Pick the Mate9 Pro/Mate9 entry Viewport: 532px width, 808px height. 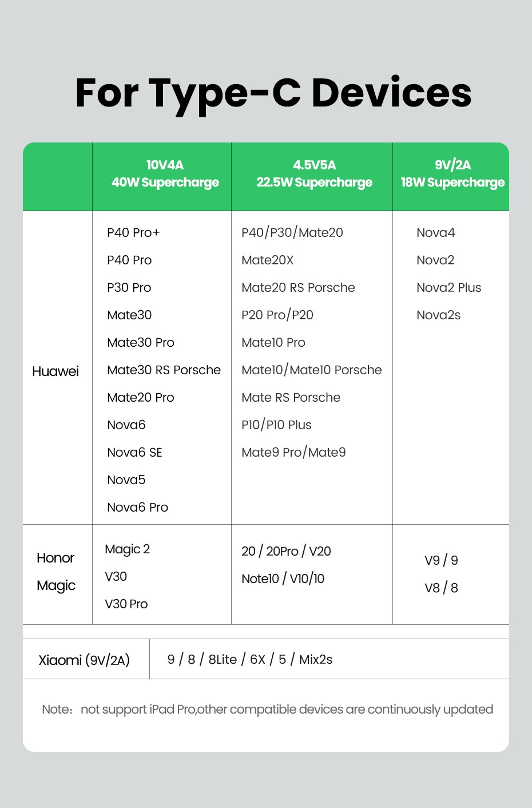click(x=293, y=452)
